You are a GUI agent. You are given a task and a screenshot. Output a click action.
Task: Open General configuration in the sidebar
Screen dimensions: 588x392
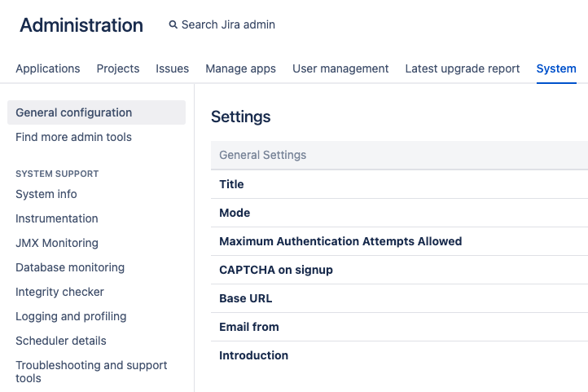tap(74, 112)
